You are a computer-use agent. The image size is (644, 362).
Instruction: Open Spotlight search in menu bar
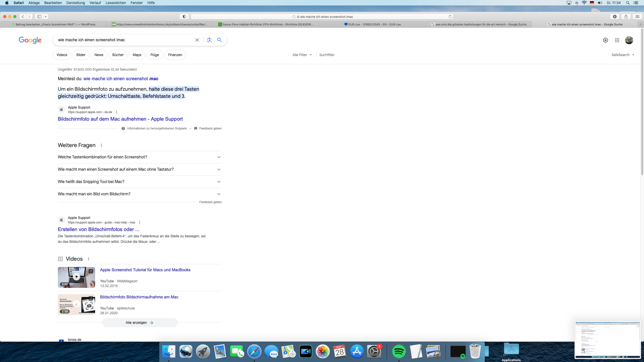point(628,3)
